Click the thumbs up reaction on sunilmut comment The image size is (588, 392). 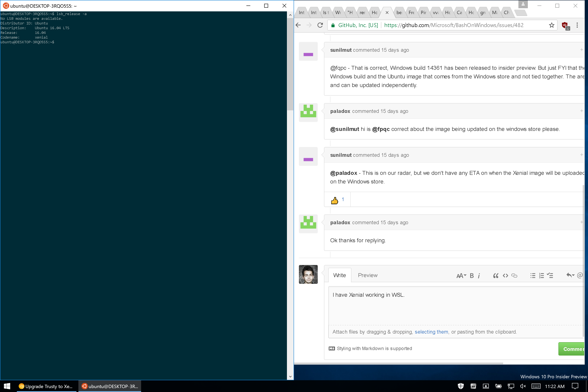tap(335, 200)
